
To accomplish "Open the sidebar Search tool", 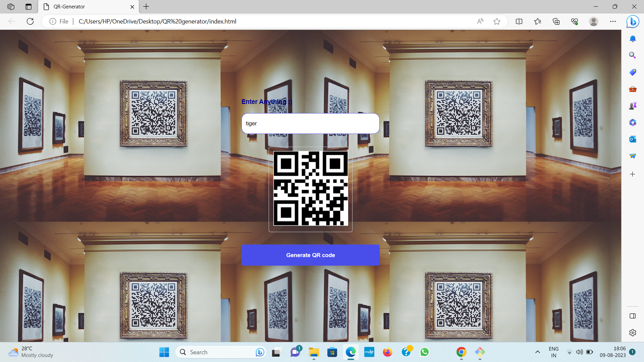I will 633,55.
